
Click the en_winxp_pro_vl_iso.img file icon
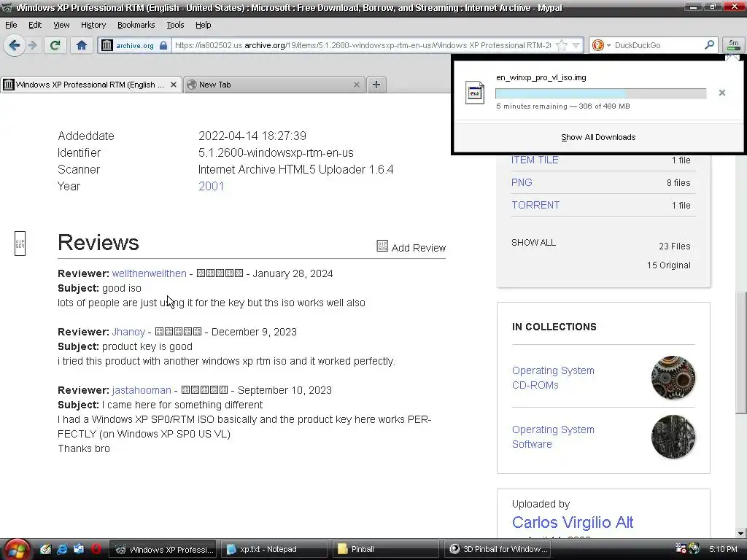click(474, 93)
